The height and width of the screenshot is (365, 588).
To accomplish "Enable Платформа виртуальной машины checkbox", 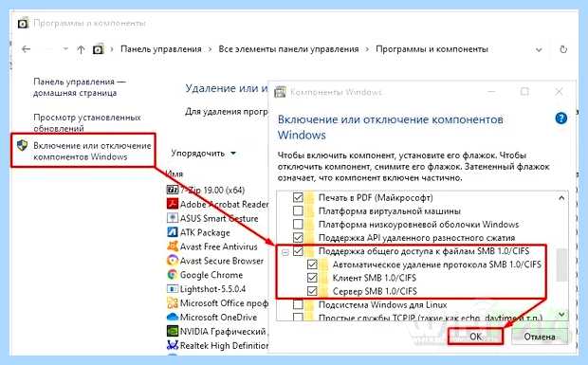I will click(x=298, y=210).
